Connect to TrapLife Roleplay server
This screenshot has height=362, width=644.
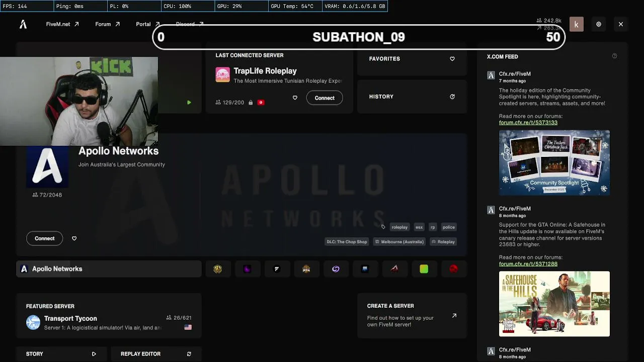click(325, 98)
